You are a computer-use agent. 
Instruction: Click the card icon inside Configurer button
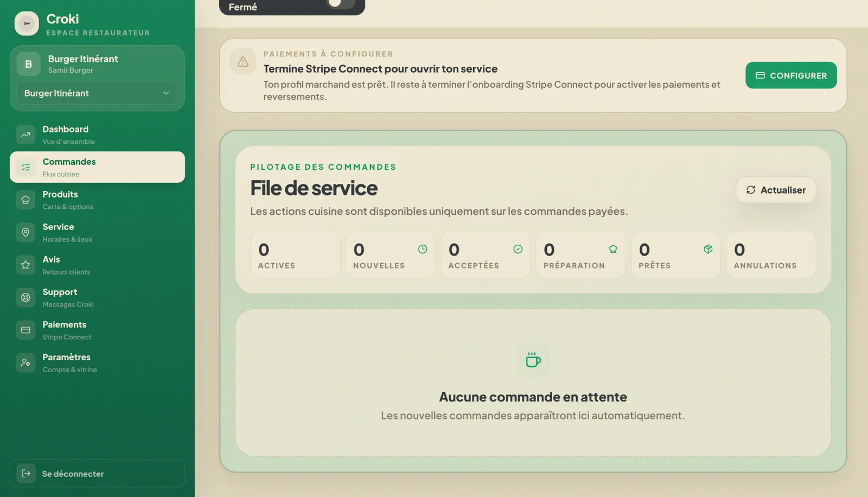tap(760, 75)
